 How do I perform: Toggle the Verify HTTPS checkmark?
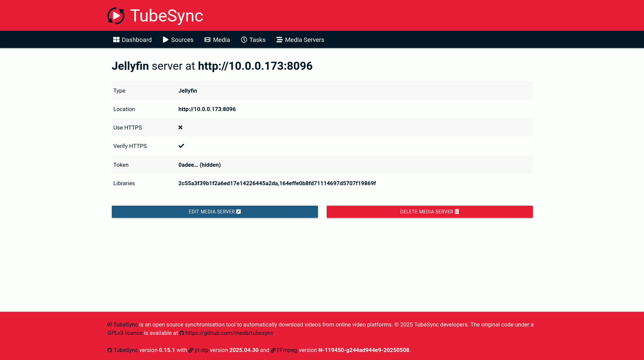pos(181,146)
